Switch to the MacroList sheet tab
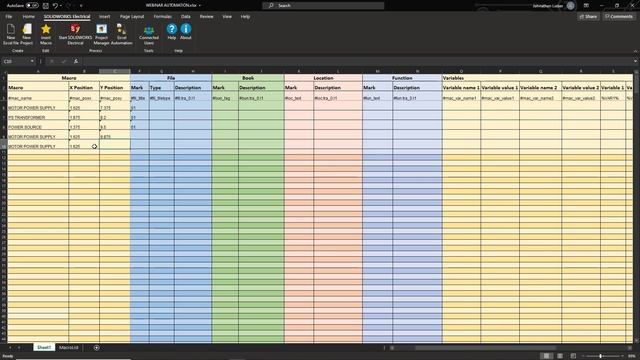Screen dimensions: 640x360 tap(68, 348)
